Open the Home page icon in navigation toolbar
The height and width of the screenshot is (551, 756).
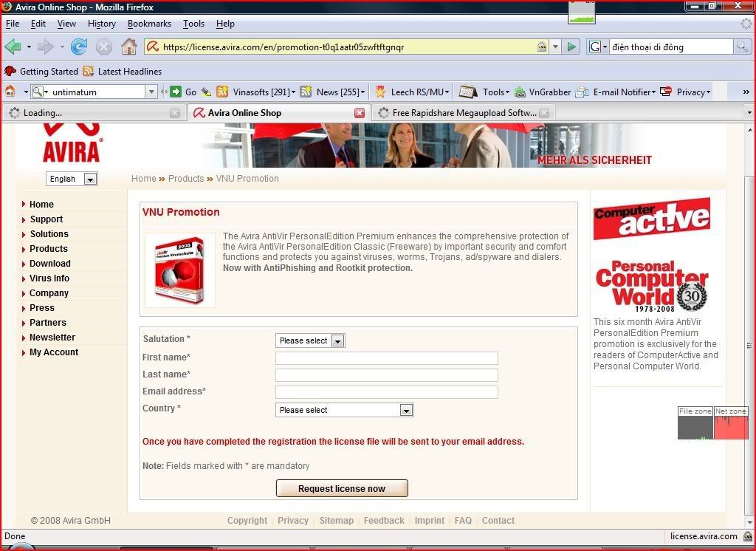coord(128,47)
